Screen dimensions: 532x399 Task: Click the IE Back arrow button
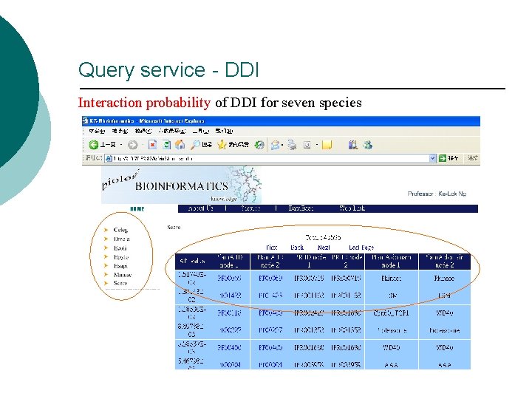tap(94, 145)
